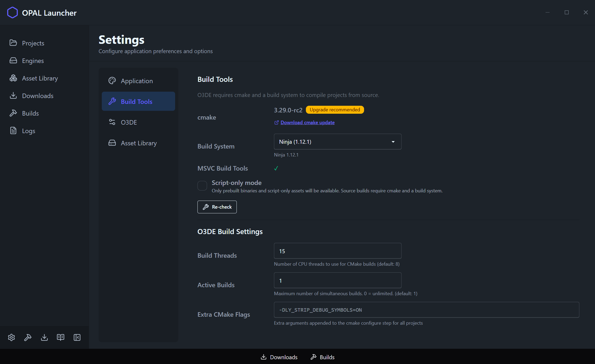The width and height of the screenshot is (595, 364).
Task: Select the Build Tools settings tab
Action: coord(138,101)
